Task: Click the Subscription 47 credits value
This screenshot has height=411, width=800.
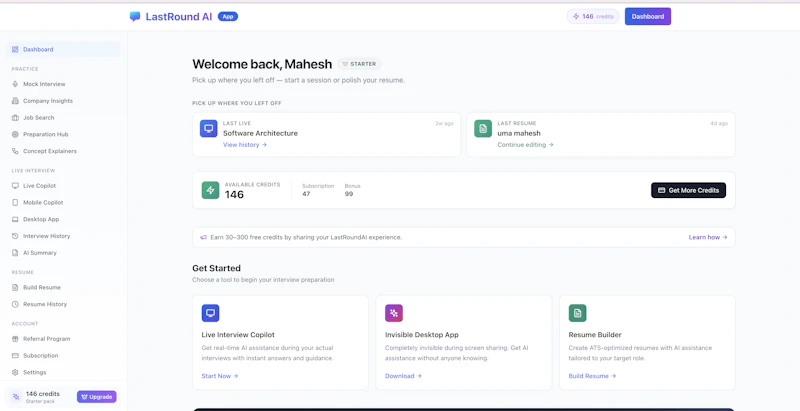Action: pos(306,194)
